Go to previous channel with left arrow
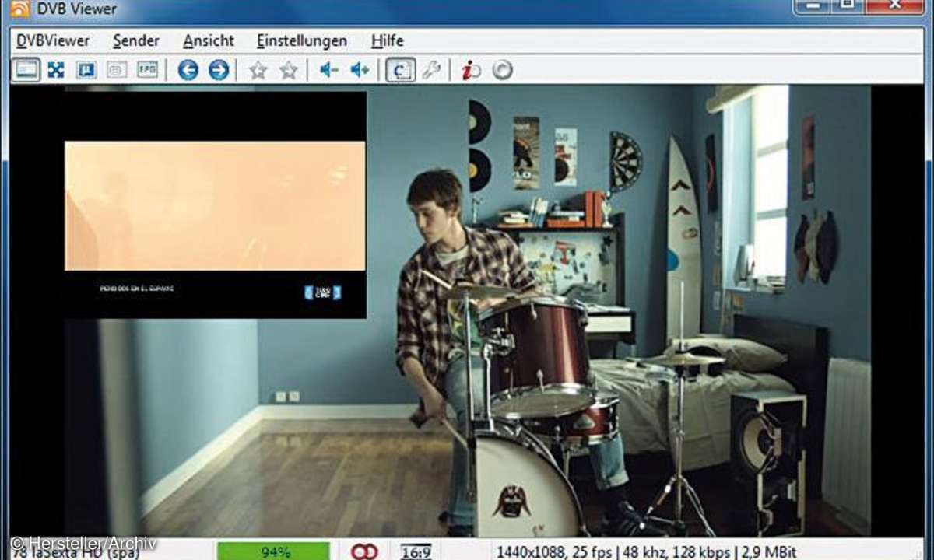 tap(188, 70)
